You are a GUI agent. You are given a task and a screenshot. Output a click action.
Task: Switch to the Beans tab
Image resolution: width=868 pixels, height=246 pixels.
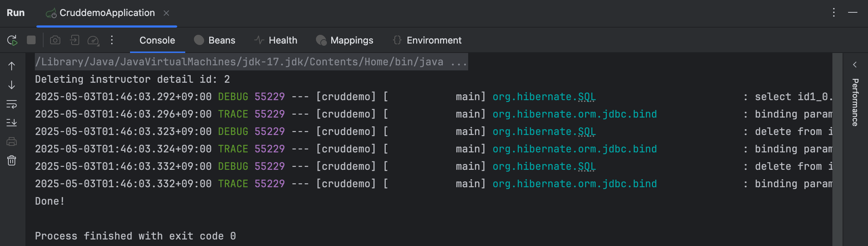[215, 40]
